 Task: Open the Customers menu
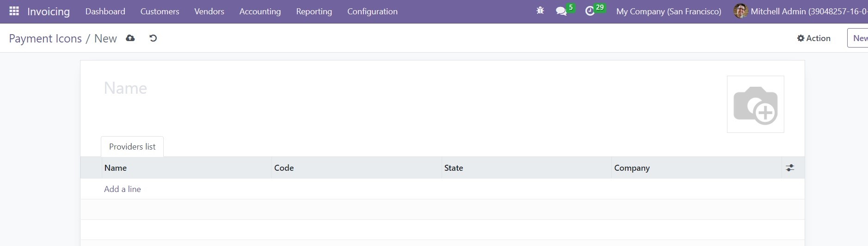[160, 12]
